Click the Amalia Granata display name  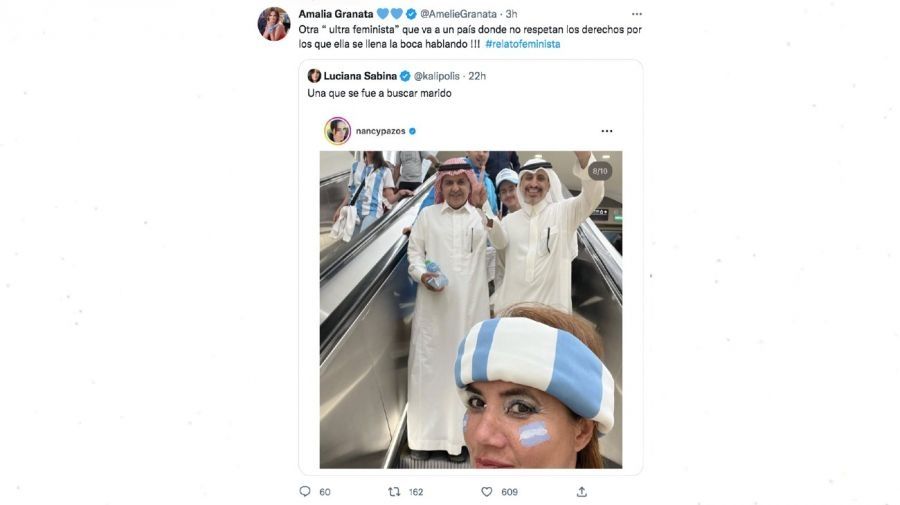[336, 14]
